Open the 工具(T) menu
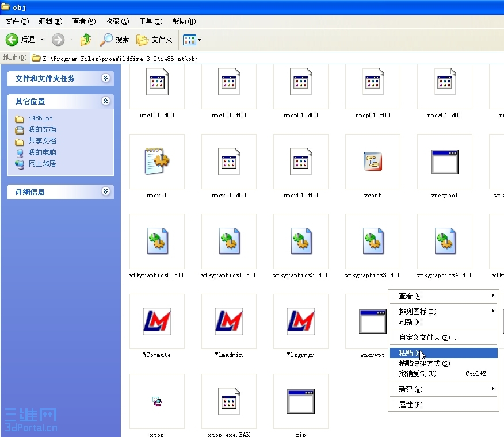The height and width of the screenshot is (437, 504). (151, 21)
